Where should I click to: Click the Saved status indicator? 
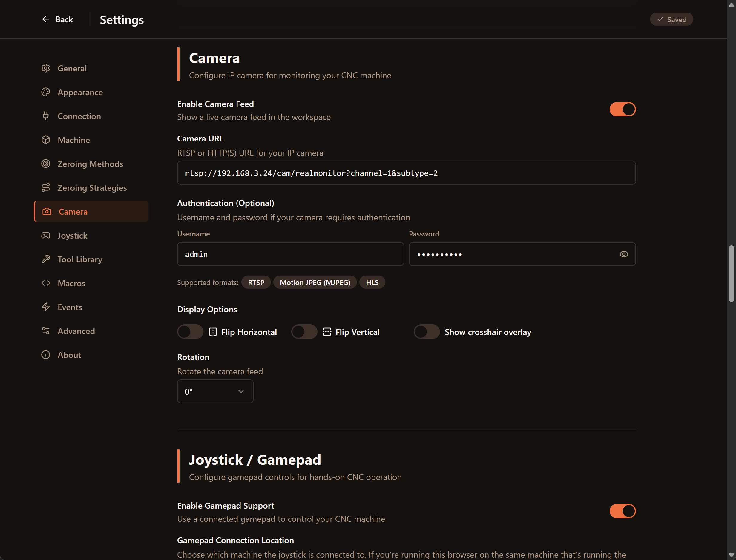click(671, 19)
